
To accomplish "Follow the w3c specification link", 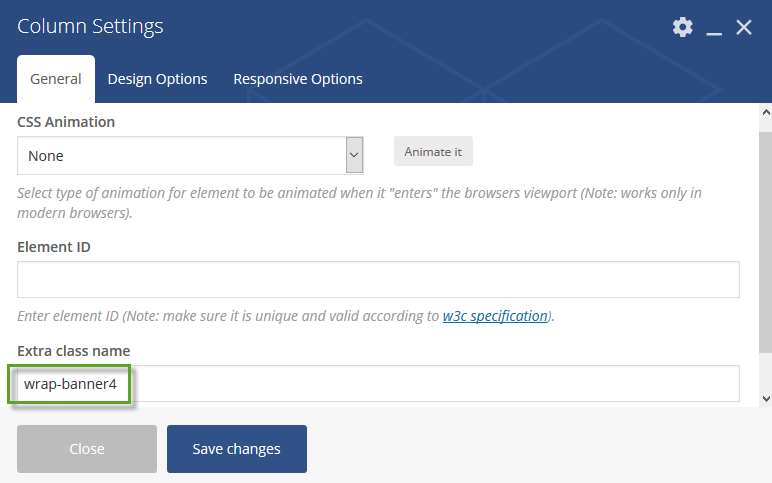I will pyautogui.click(x=495, y=316).
